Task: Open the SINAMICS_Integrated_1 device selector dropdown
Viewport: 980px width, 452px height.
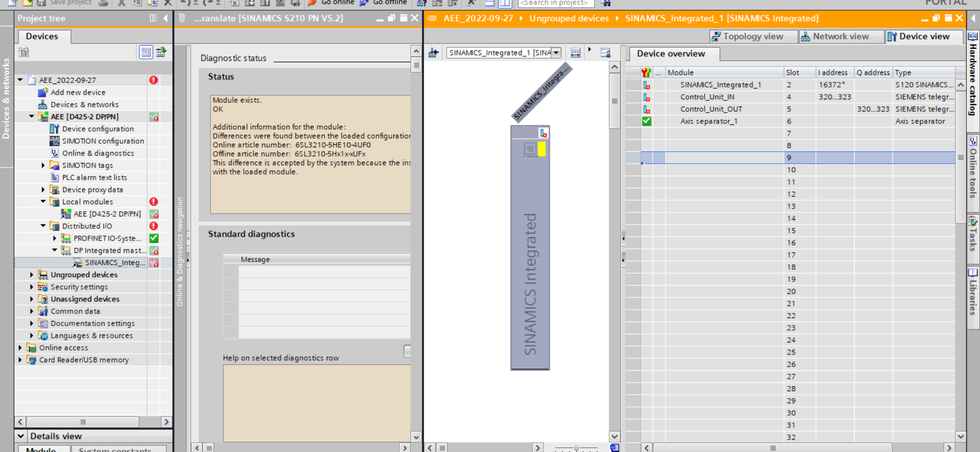Action: pos(556,53)
